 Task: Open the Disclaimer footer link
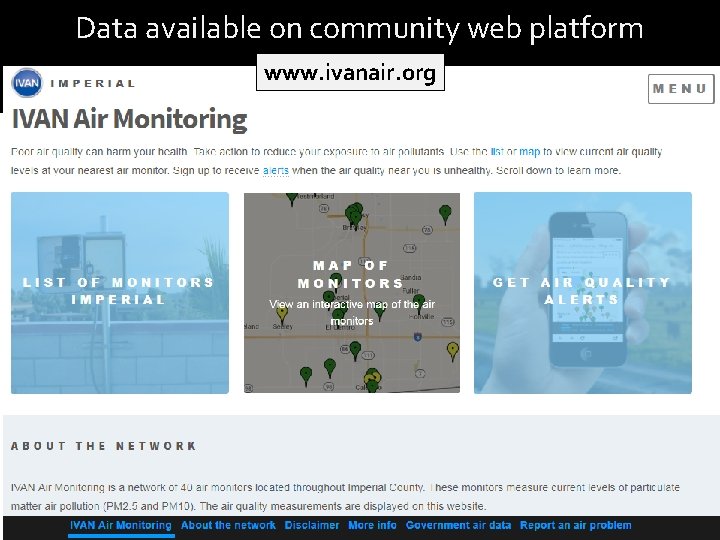[x=311, y=525]
